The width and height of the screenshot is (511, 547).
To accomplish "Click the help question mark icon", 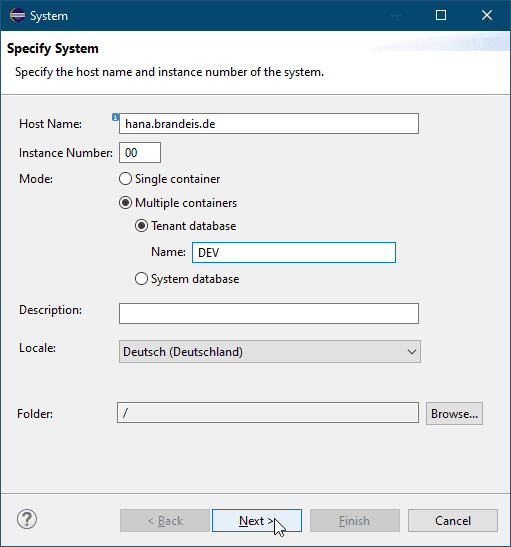I will point(27,519).
